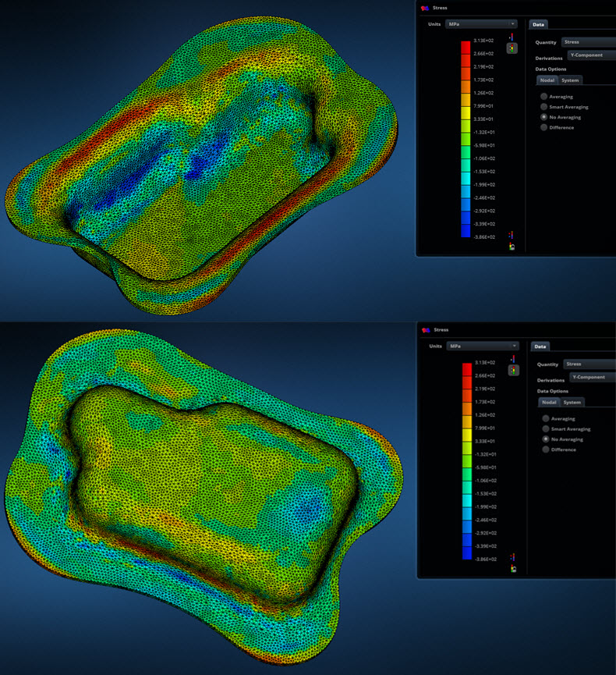This screenshot has width=616, height=675.
Task: Open the Units MPa dropdown in upper panel
Action: [x=481, y=24]
